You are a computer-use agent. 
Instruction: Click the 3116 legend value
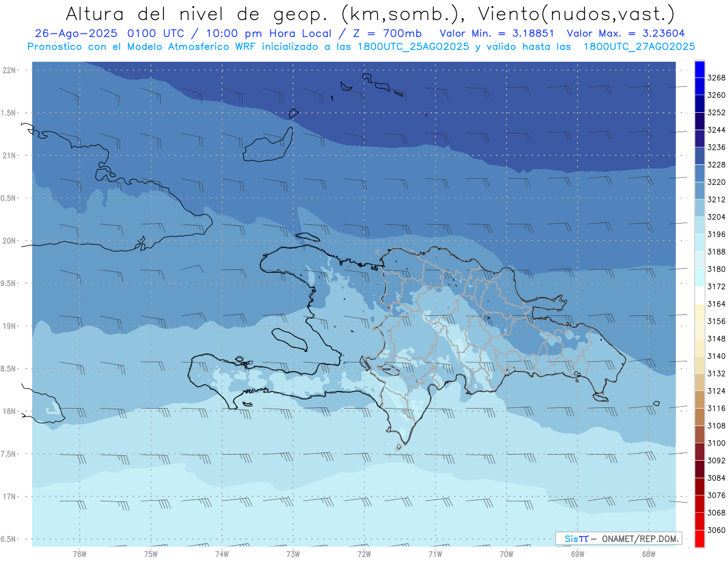pyautogui.click(x=716, y=409)
